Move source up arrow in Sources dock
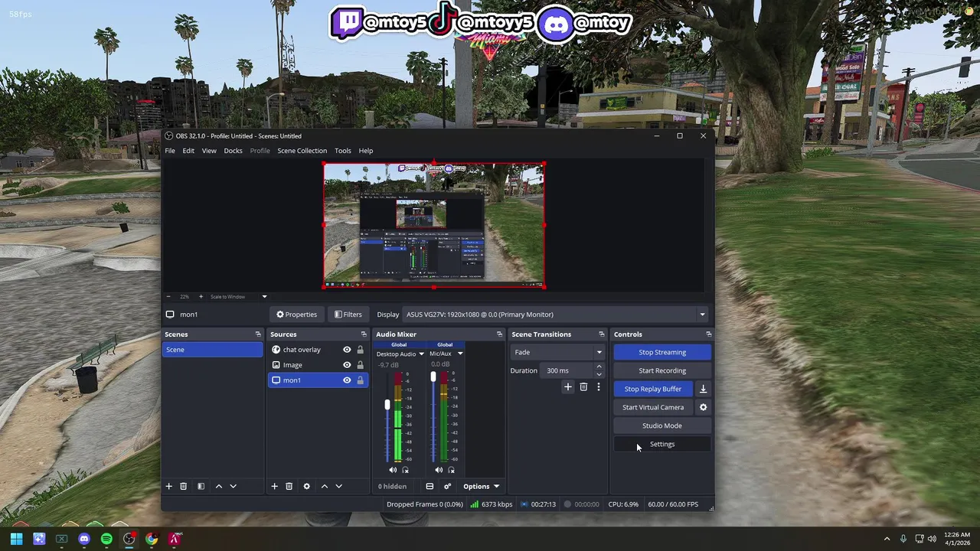The width and height of the screenshot is (980, 551). coord(325,486)
